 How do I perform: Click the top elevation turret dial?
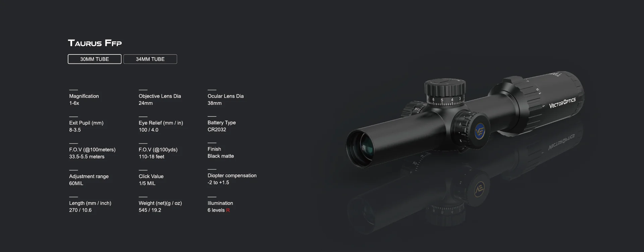pos(445,92)
